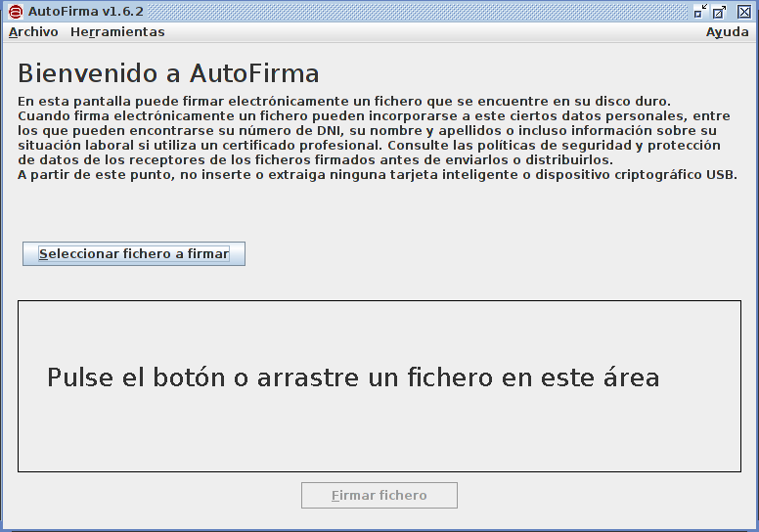Click the AutoFirma logo in title bar
This screenshot has width=759, height=532.
(15, 12)
